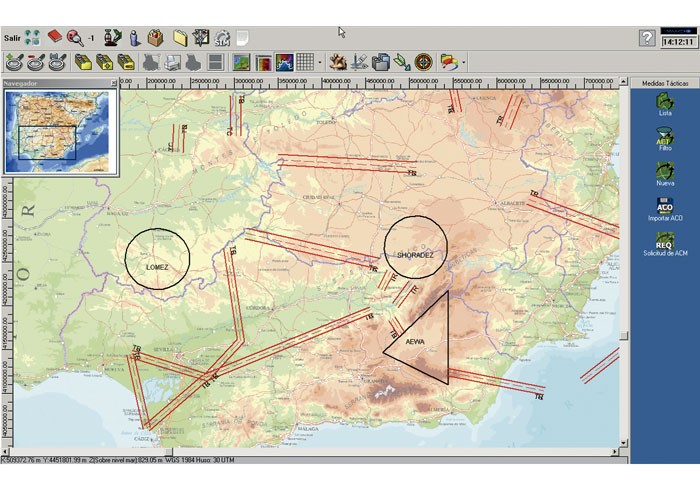Click the Navegador overview map thumbnail
700x490 pixels.
pos(57,131)
